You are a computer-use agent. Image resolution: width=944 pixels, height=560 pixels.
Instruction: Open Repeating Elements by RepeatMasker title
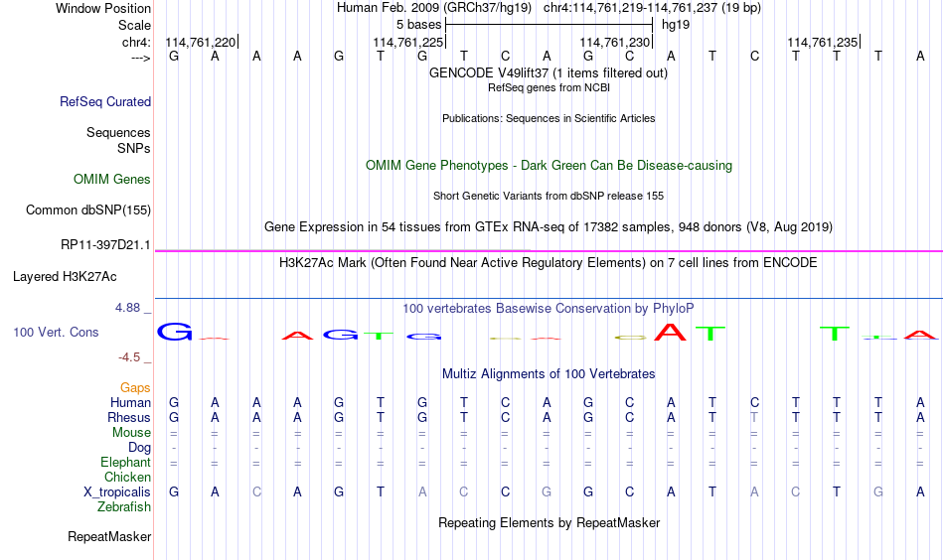(x=549, y=522)
